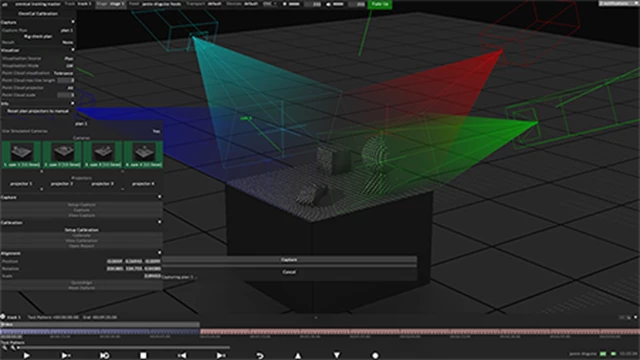Start timeline playback with the Play button
Viewport: 640px width, 360px height.
coord(27,356)
